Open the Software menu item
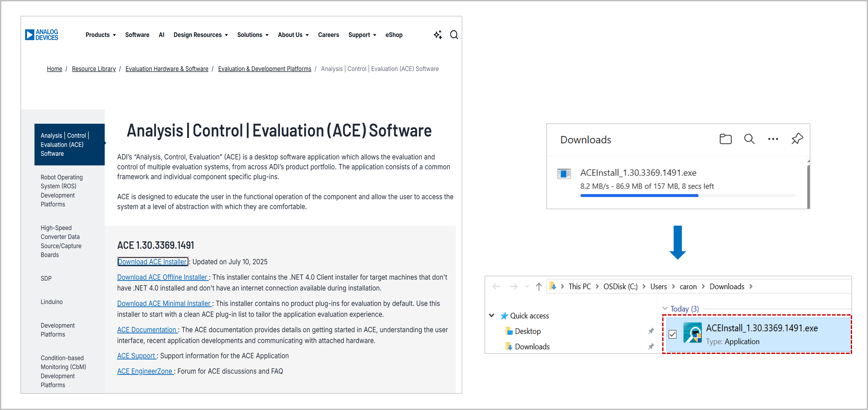Image resolution: width=868 pixels, height=410 pixels. tap(137, 35)
